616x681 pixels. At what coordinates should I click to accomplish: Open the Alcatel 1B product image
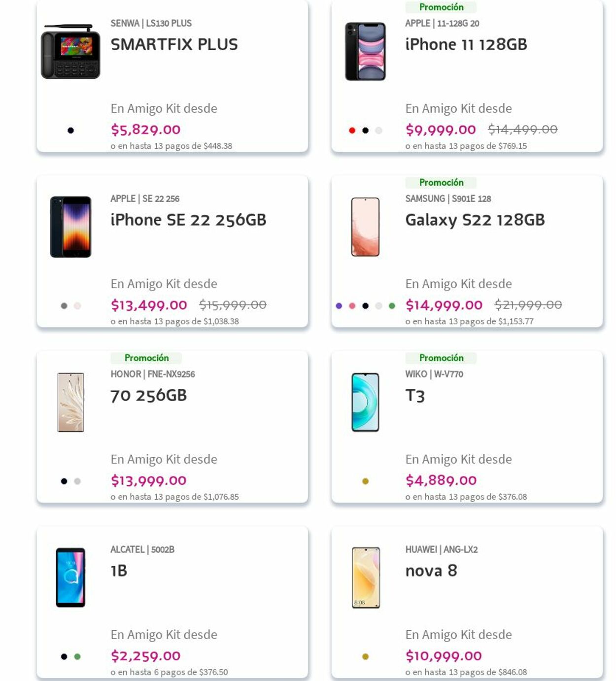pos(70,578)
